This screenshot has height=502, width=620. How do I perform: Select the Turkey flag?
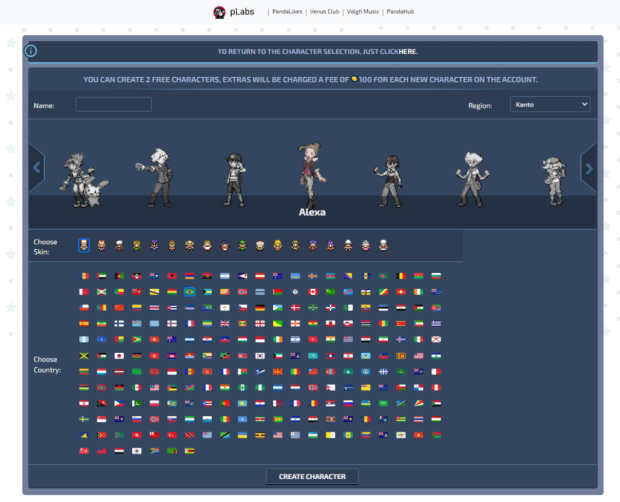click(172, 435)
